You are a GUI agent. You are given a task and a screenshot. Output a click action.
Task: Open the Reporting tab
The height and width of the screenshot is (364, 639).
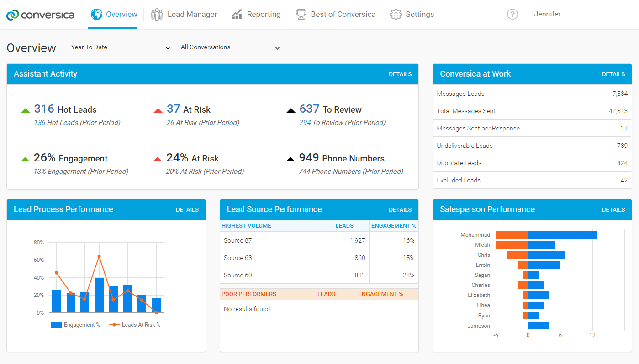tap(256, 14)
